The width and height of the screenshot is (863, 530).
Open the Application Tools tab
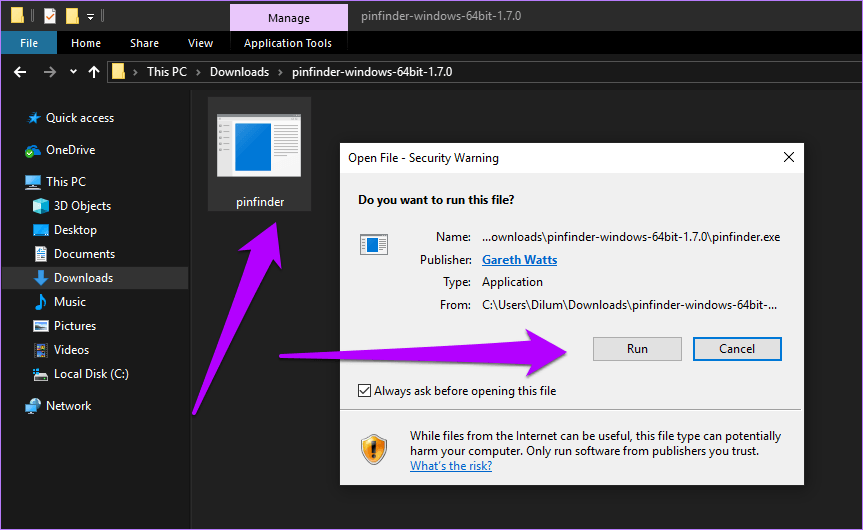288,43
